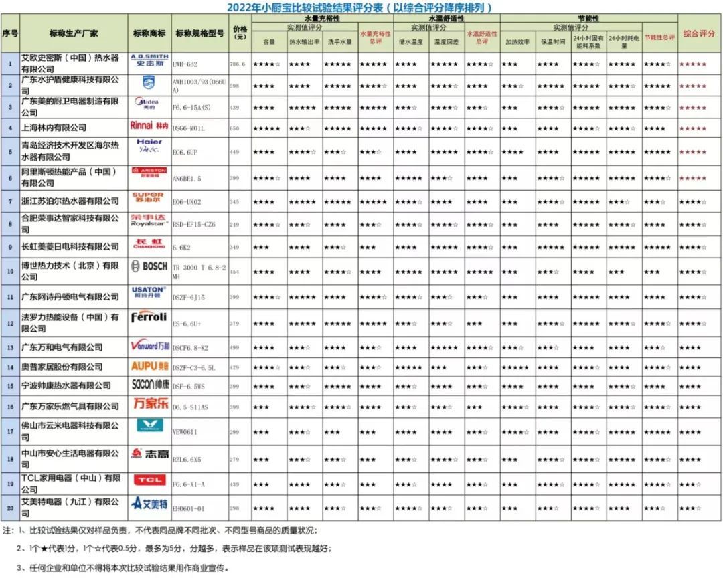This screenshot has width=723, height=588.
Task: Click the Philips shield logo
Action: [149, 83]
